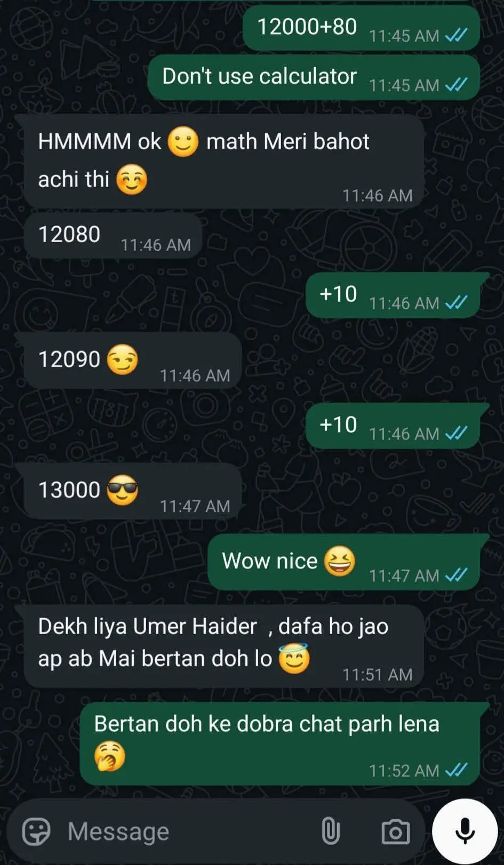The image size is (504, 865).
Task: Tap the halo emoji after bertan doh lo
Action: (294, 659)
